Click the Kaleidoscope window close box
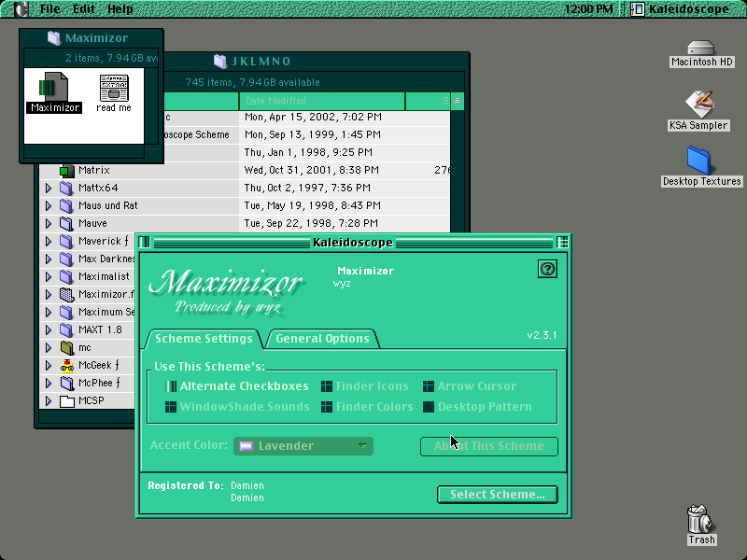Image resolution: width=747 pixels, height=560 pixels. (145, 243)
